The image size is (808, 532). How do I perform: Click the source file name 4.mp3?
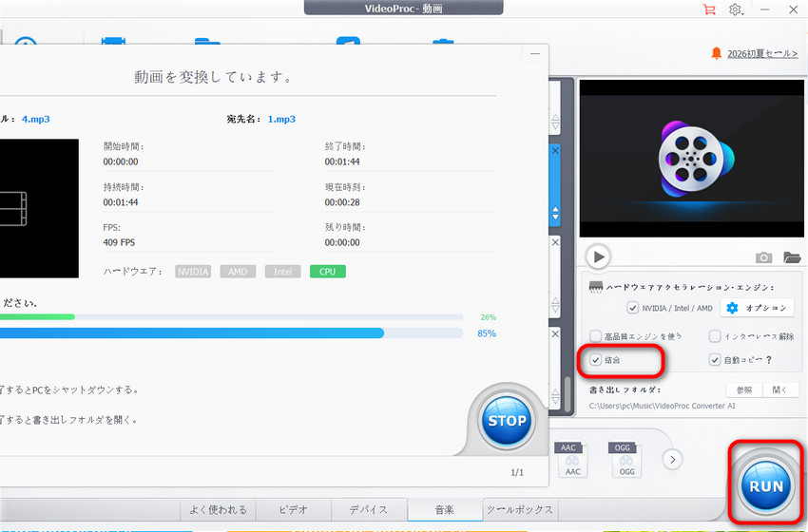tap(35, 119)
